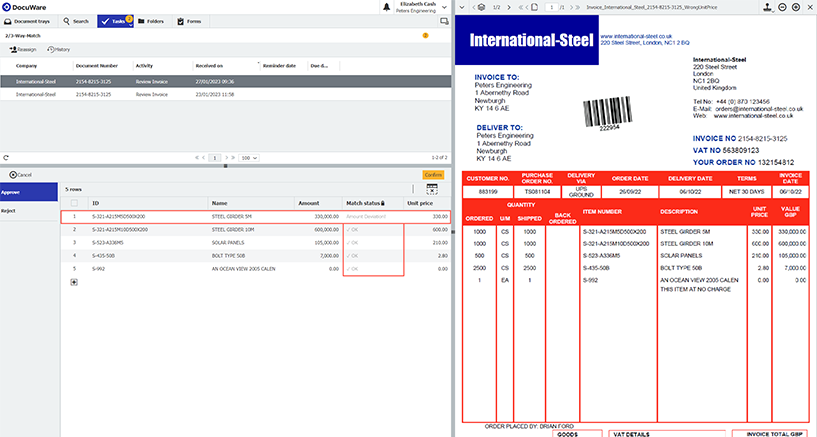Open the Document trays tab
Image resolution: width=817 pixels, height=437 pixels.
pos(27,21)
